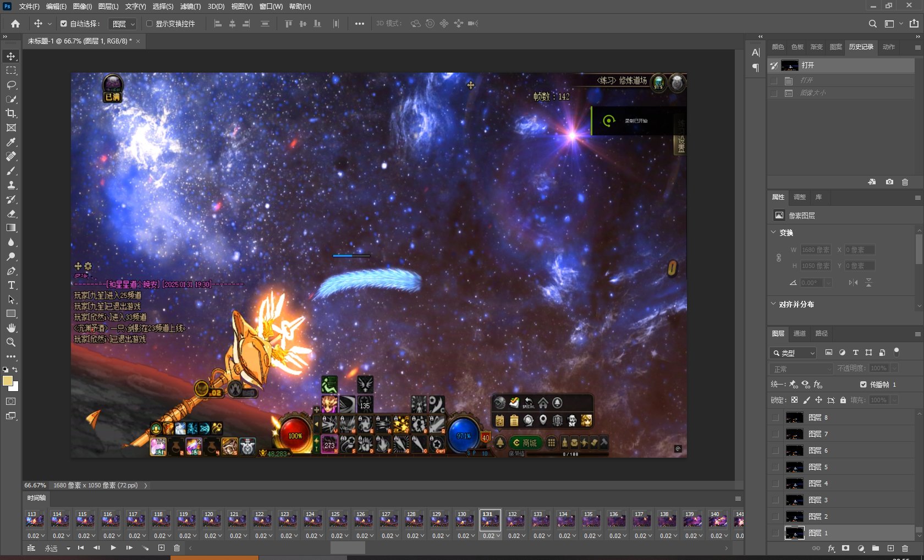Click the Home icon in options bar
The image size is (924, 560).
point(15,24)
